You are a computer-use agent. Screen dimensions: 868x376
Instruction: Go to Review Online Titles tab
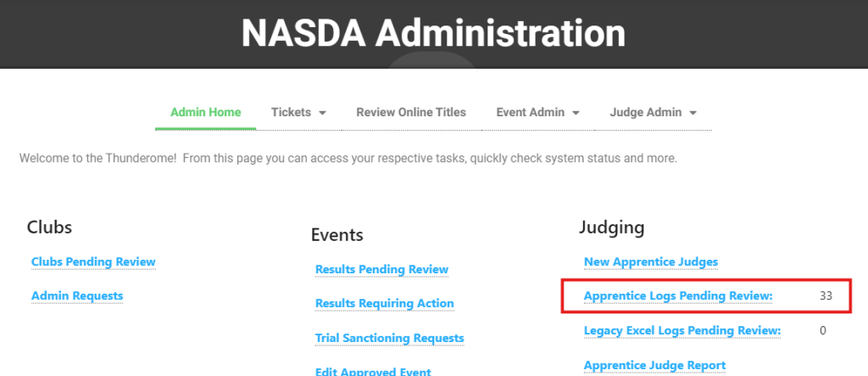coord(411,112)
